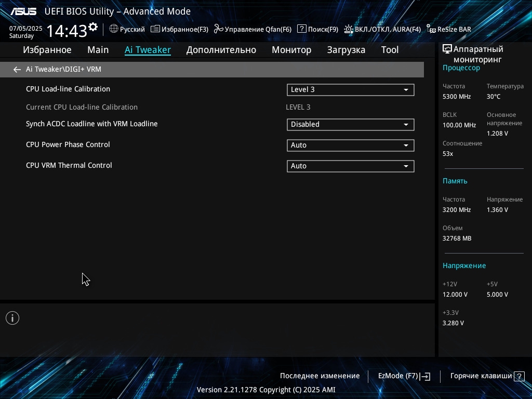Click Русский language button
532x399 pixels.
pyautogui.click(x=127, y=29)
